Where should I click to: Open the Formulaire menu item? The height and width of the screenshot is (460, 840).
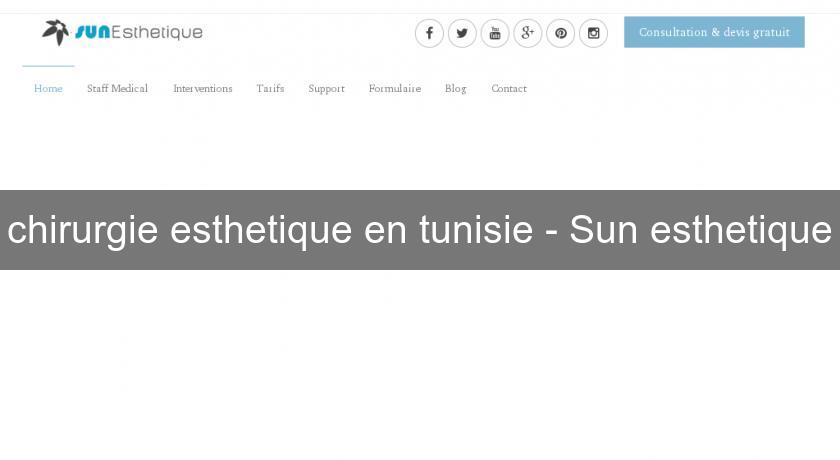pos(395,88)
